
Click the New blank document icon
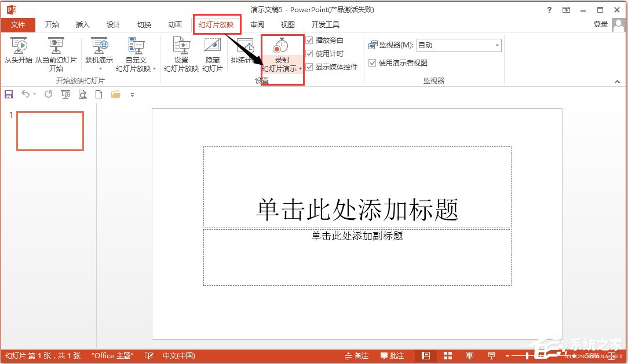98,94
